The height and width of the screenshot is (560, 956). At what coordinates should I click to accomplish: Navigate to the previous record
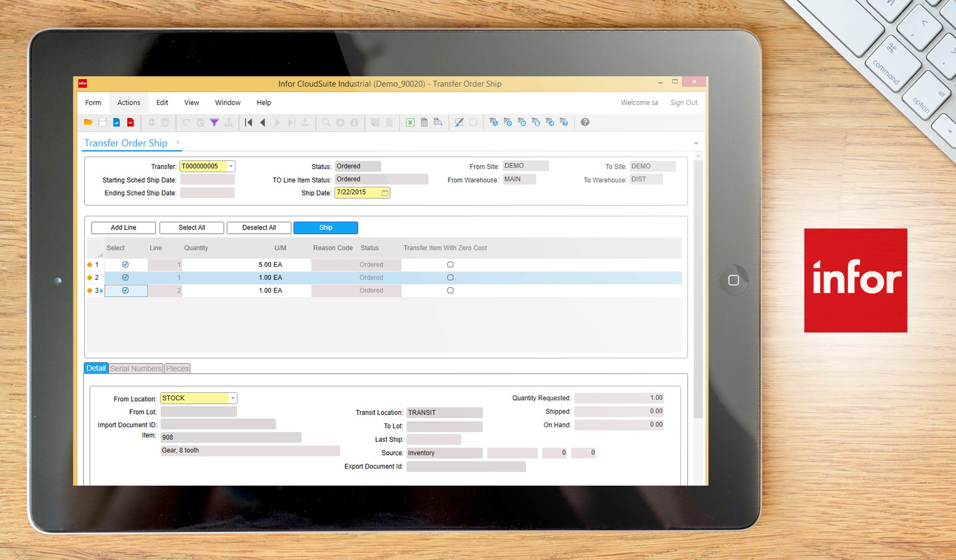coord(263,122)
